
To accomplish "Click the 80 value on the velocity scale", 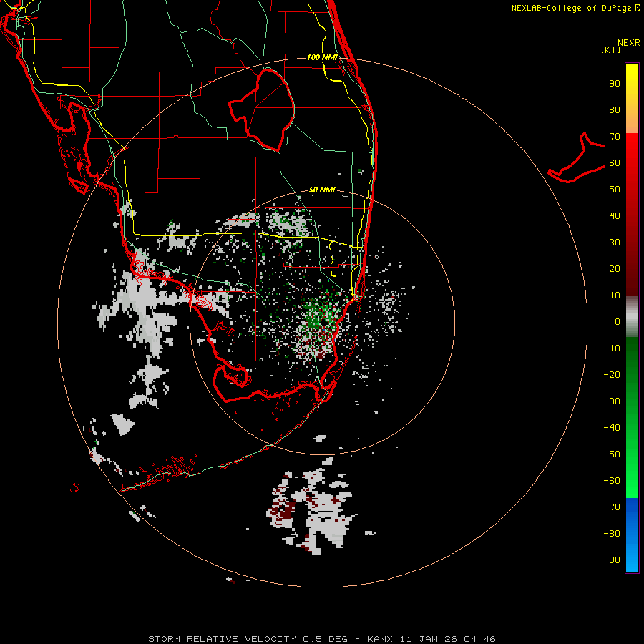I will 615,110.
